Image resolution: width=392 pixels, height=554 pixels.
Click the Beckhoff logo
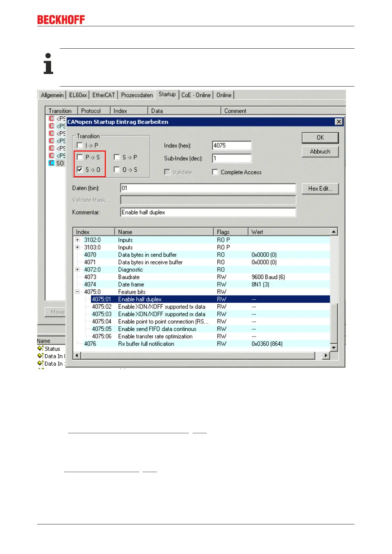click(x=61, y=20)
